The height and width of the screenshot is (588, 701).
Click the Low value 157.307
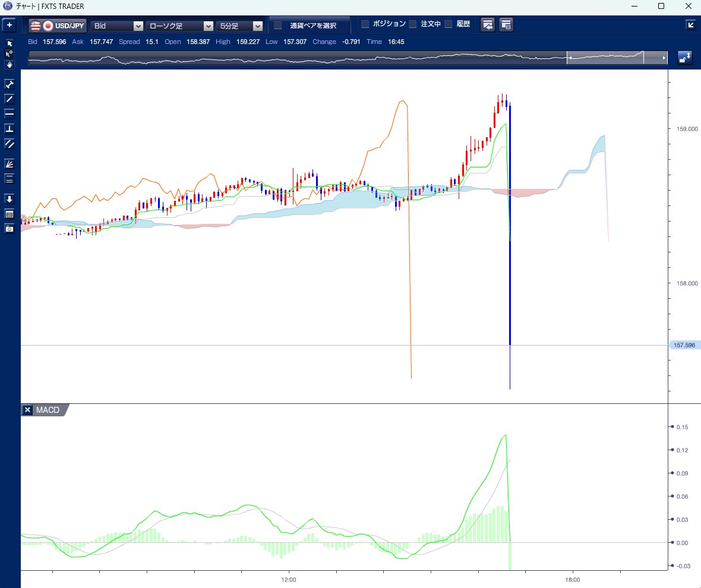[x=295, y=42]
